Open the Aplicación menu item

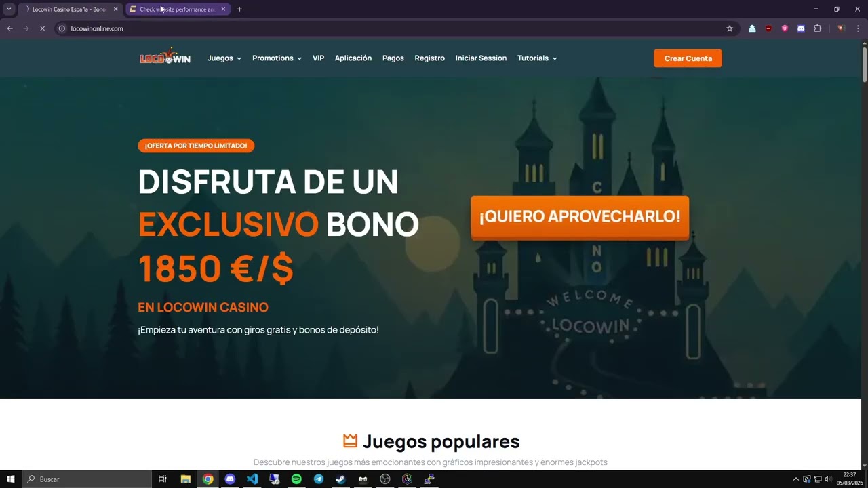(353, 58)
